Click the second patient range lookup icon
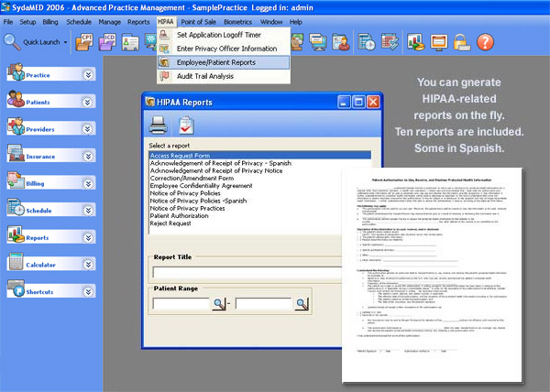550x392 pixels. [x=306, y=303]
